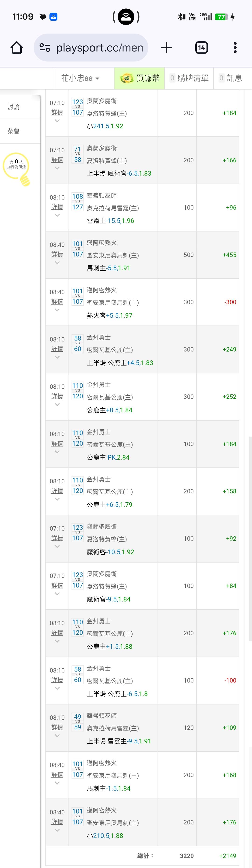
Task: Switch to the 討論 side tab
Action: tap(14, 107)
